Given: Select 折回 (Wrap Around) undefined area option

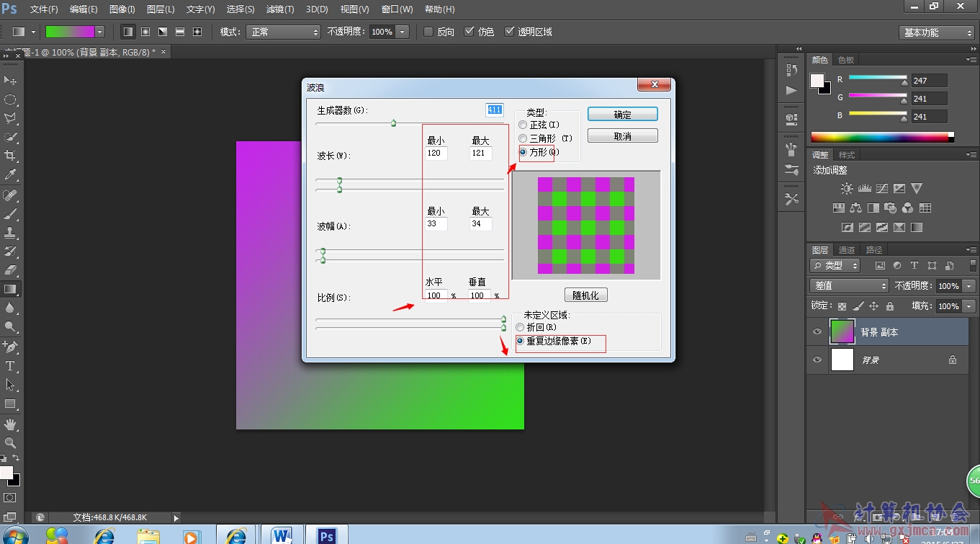Looking at the screenshot, I should pos(520,327).
